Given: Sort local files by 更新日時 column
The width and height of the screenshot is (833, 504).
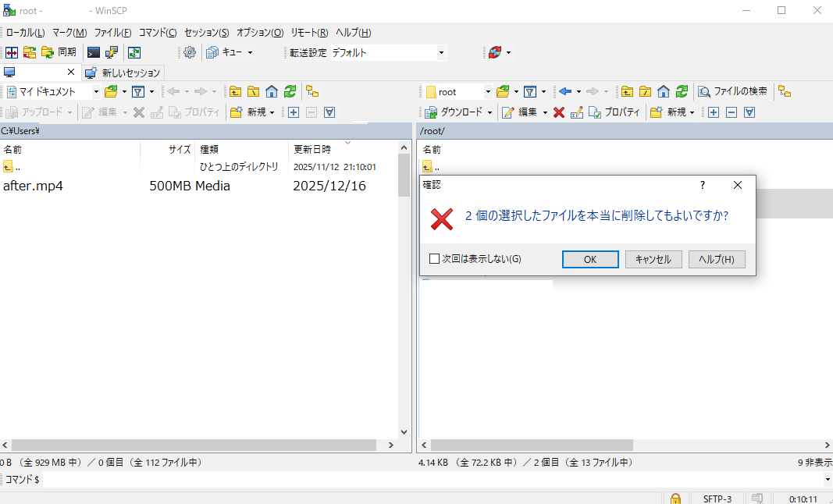Looking at the screenshot, I should point(311,150).
